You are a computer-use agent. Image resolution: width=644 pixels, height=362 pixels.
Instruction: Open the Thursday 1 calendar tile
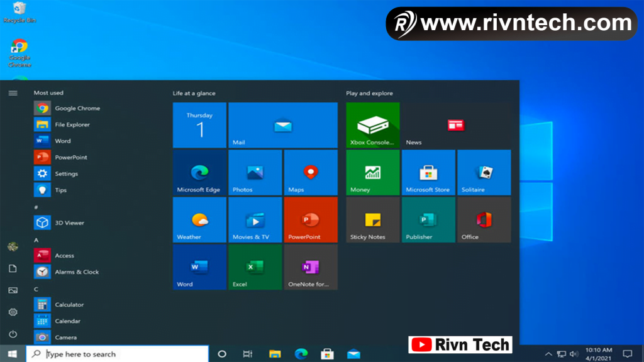point(199,125)
